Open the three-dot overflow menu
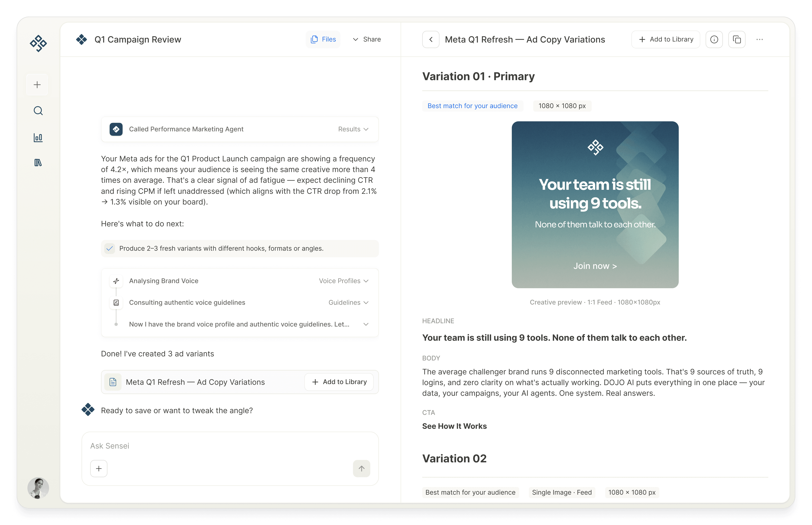The width and height of the screenshot is (812, 525). pyautogui.click(x=760, y=39)
